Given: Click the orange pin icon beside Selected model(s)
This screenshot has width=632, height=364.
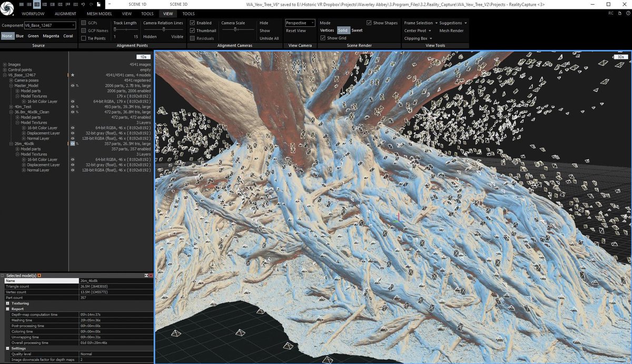Looking at the screenshot, I should (39, 276).
